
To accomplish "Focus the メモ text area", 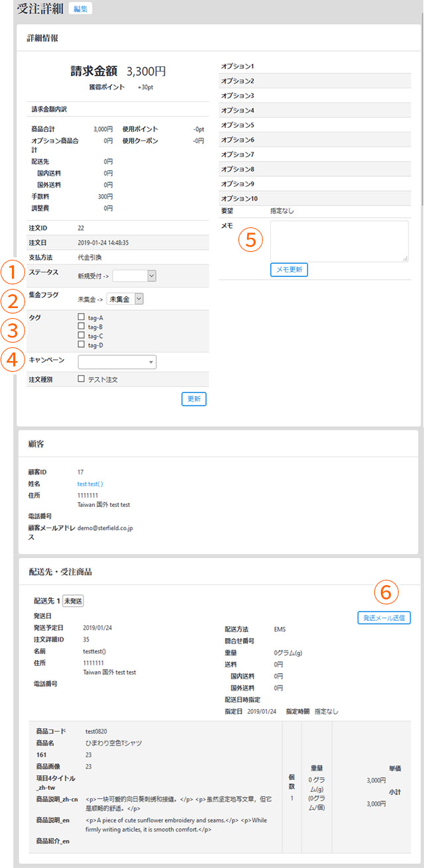I will tap(339, 241).
